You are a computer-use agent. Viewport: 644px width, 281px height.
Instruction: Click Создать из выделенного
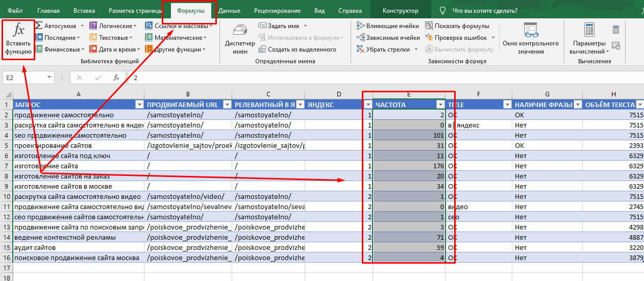point(298,49)
